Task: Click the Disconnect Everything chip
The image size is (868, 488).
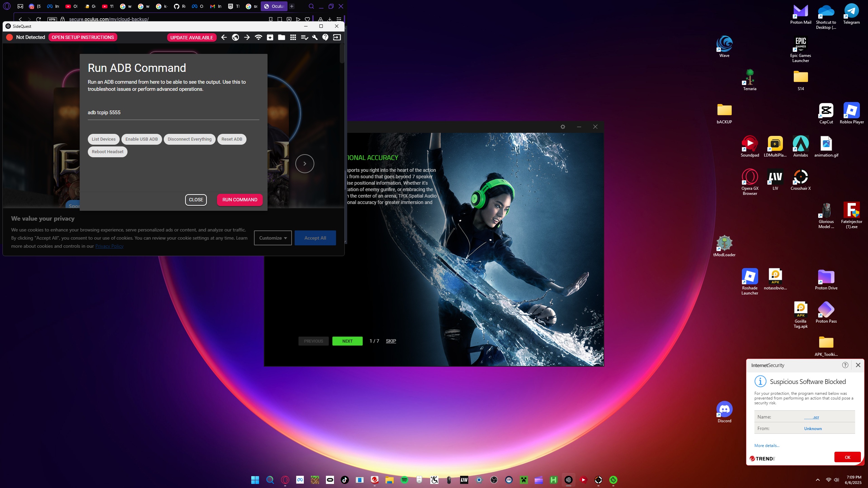Action: (x=190, y=139)
